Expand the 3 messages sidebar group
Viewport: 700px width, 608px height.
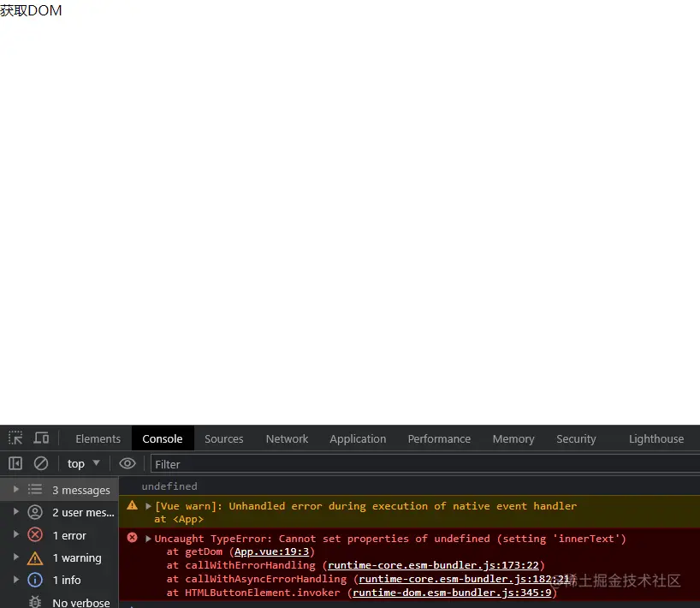click(16, 489)
